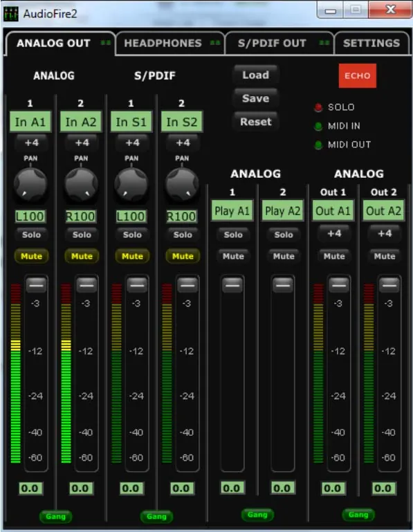The height and width of the screenshot is (532, 413).
Task: Click the pan knob for In S2
Action: click(182, 185)
